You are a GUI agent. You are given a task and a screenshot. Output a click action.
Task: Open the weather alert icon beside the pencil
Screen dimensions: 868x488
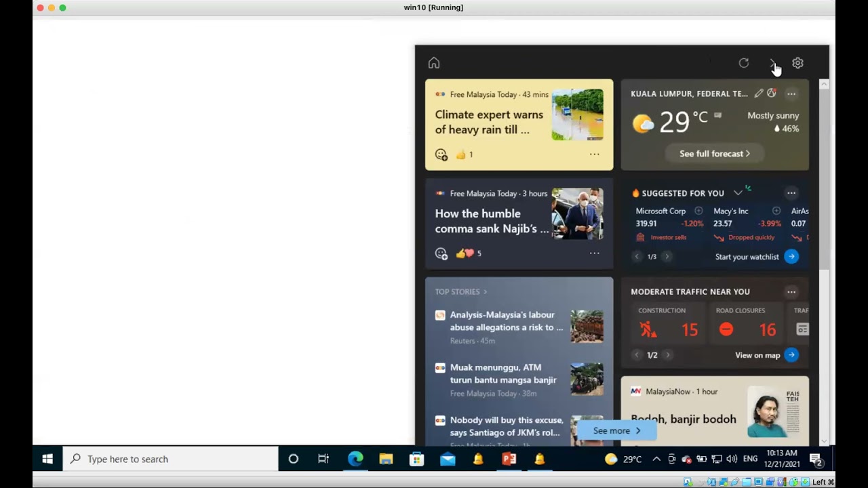pyautogui.click(x=772, y=94)
